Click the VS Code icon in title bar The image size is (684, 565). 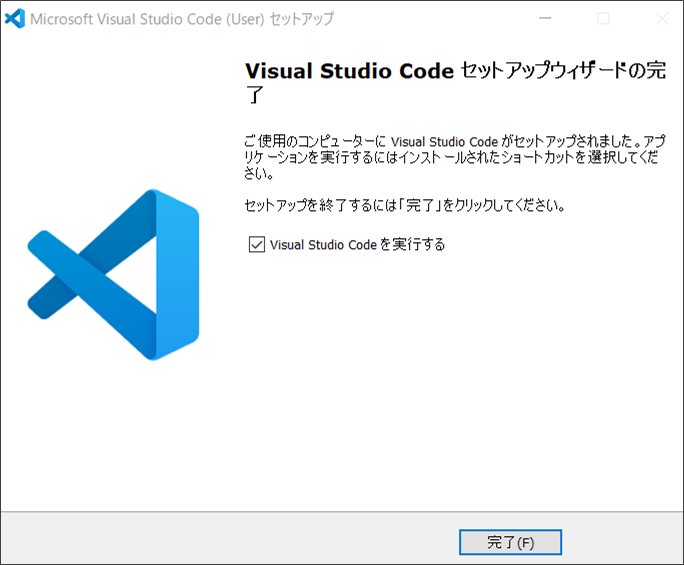pyautogui.click(x=14, y=18)
